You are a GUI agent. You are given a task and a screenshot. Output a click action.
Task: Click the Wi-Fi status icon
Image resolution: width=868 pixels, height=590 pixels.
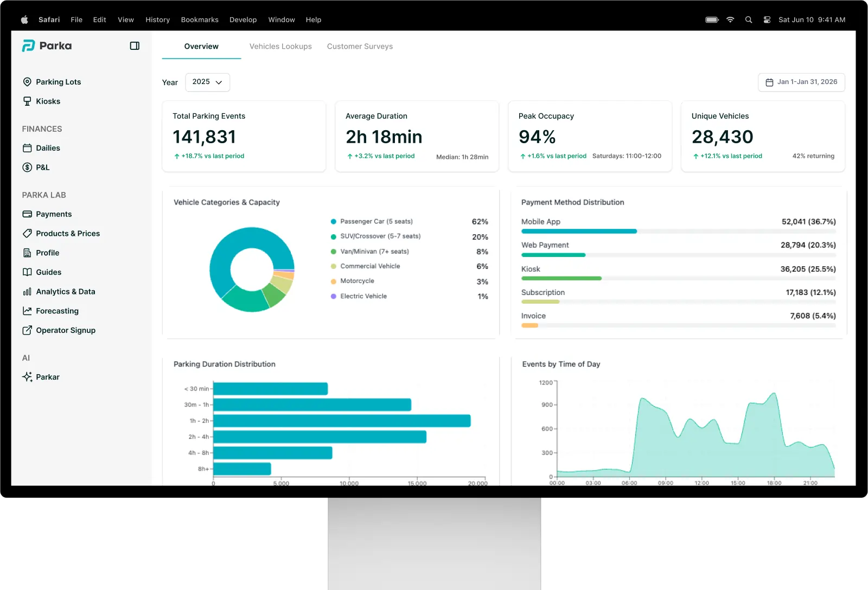pyautogui.click(x=730, y=20)
